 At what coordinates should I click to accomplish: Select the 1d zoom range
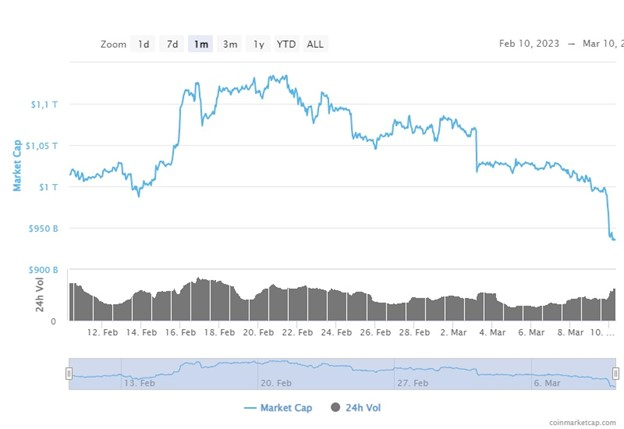[x=143, y=44]
